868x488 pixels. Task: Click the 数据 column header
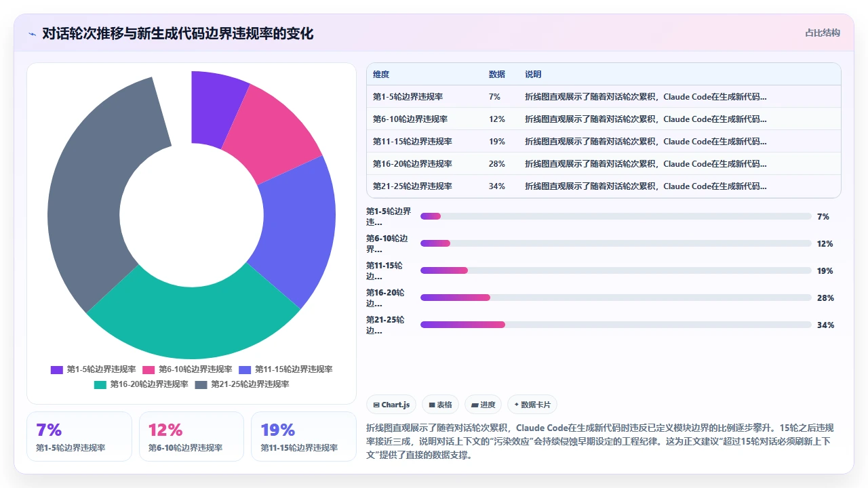(497, 75)
